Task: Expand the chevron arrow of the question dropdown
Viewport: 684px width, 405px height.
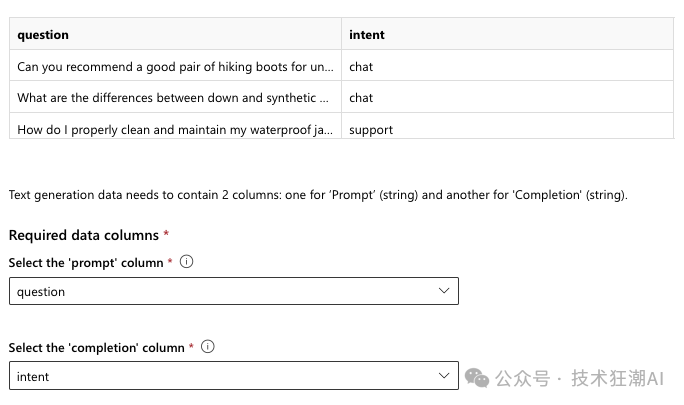Action: (444, 291)
